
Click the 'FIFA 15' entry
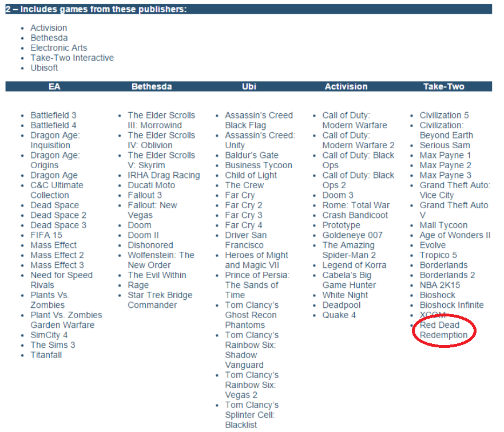tap(46, 235)
